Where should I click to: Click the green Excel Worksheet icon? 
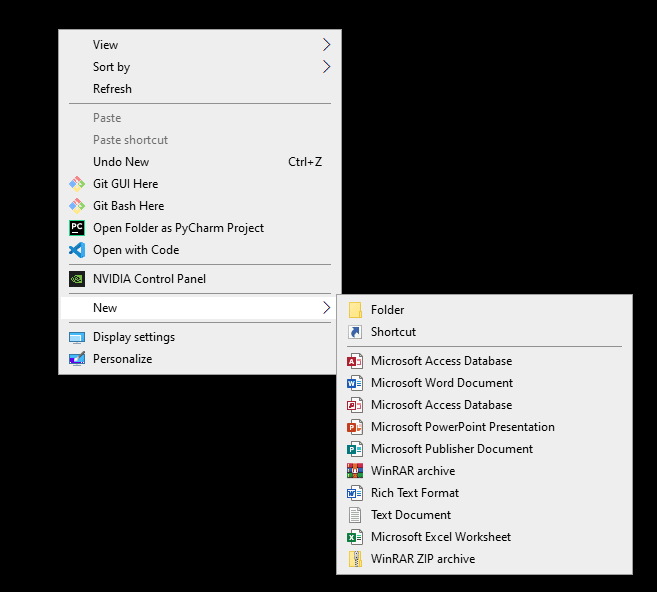point(355,537)
